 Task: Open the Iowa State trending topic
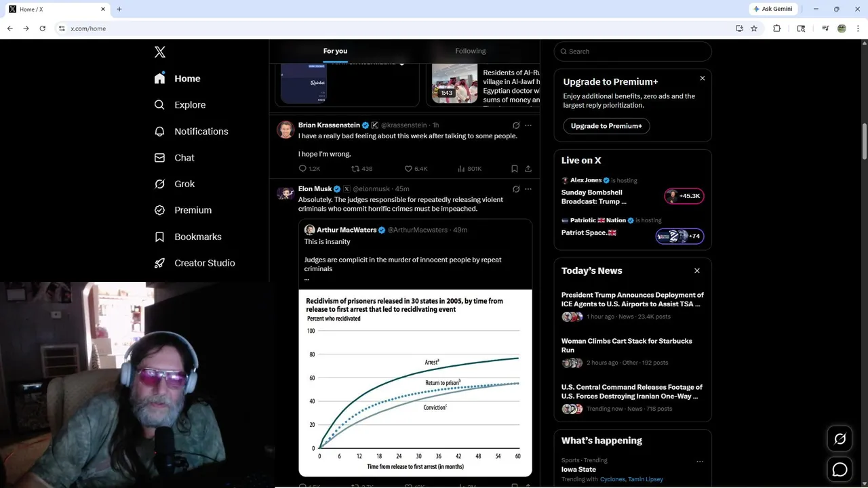pyautogui.click(x=578, y=470)
